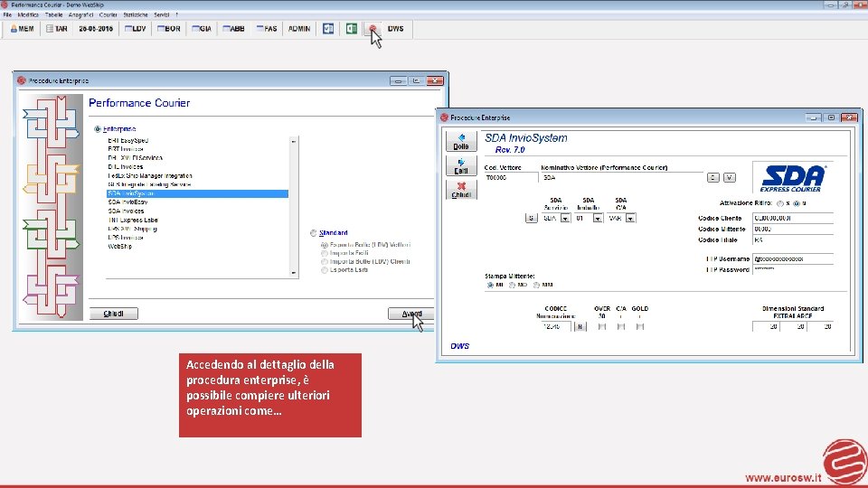Select the Esporta Esiti radio option
The image size is (868, 488).
325,270
